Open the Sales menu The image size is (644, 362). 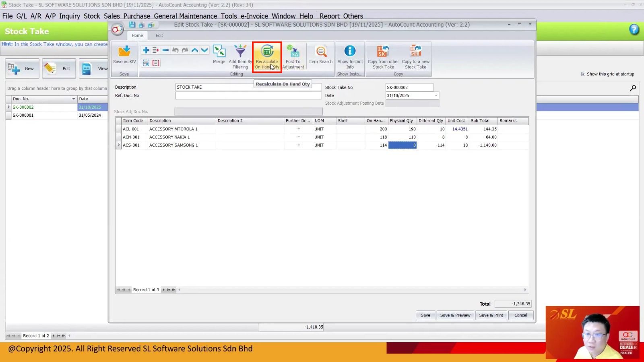click(x=112, y=16)
